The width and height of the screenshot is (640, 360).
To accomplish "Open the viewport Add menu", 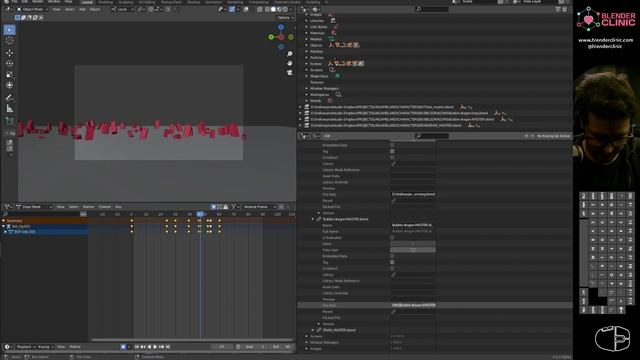I will tap(82, 9).
